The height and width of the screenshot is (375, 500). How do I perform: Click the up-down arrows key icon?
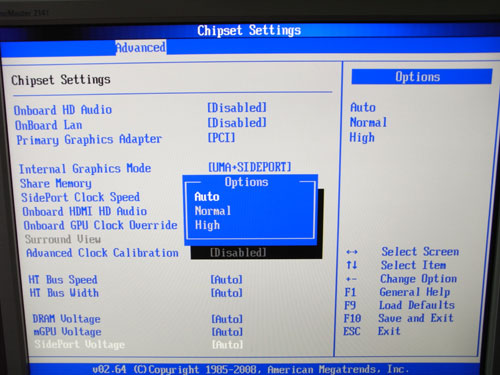pyautogui.click(x=352, y=265)
